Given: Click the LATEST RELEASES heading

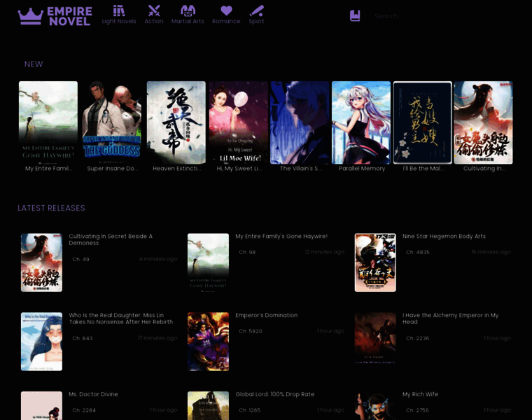Looking at the screenshot, I should [x=51, y=208].
